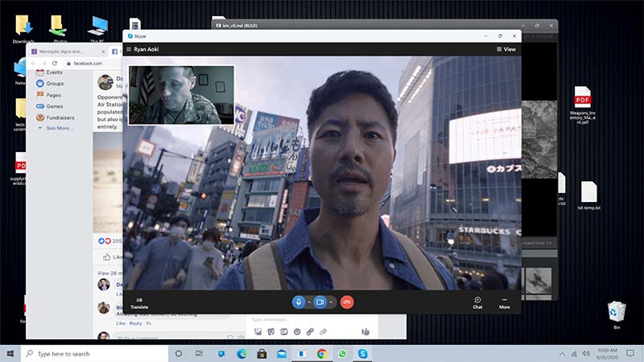
Task: Open the Skype hamburger menu beside Ryan Aoki
Action: pyautogui.click(x=129, y=49)
